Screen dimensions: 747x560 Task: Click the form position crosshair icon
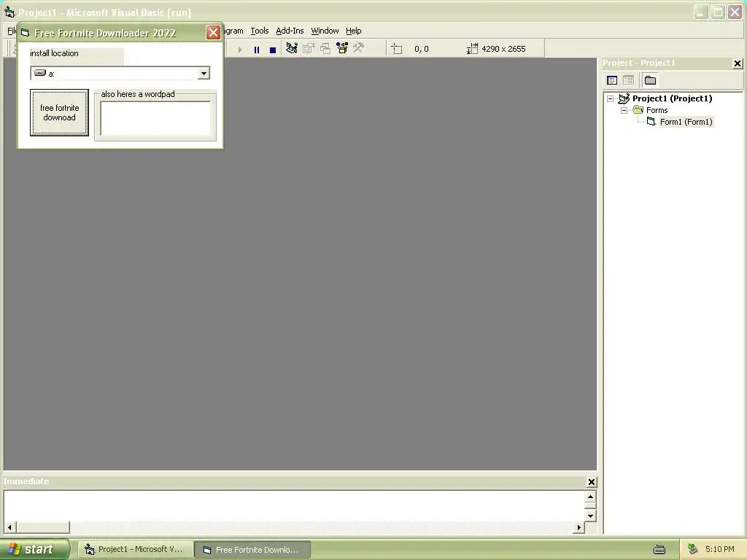[397, 49]
